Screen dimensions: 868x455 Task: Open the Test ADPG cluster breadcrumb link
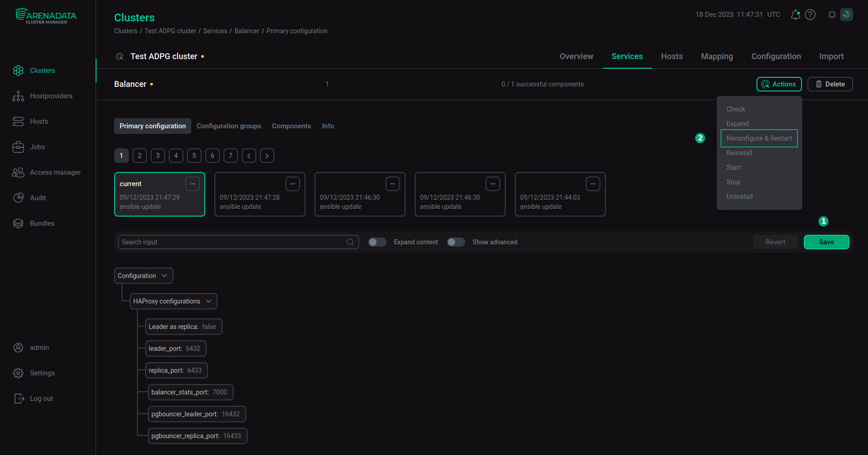pos(170,31)
